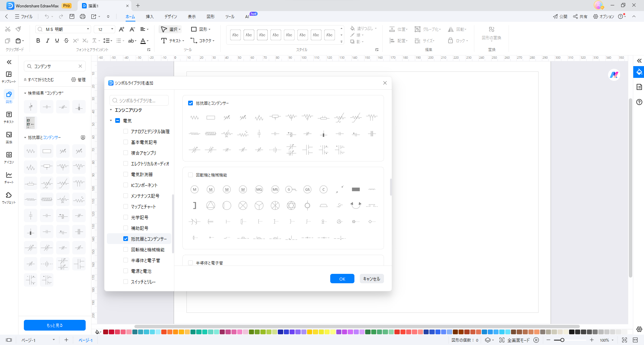Open the AI ribbon tab
This screenshot has height=345, width=644.
[x=247, y=16]
